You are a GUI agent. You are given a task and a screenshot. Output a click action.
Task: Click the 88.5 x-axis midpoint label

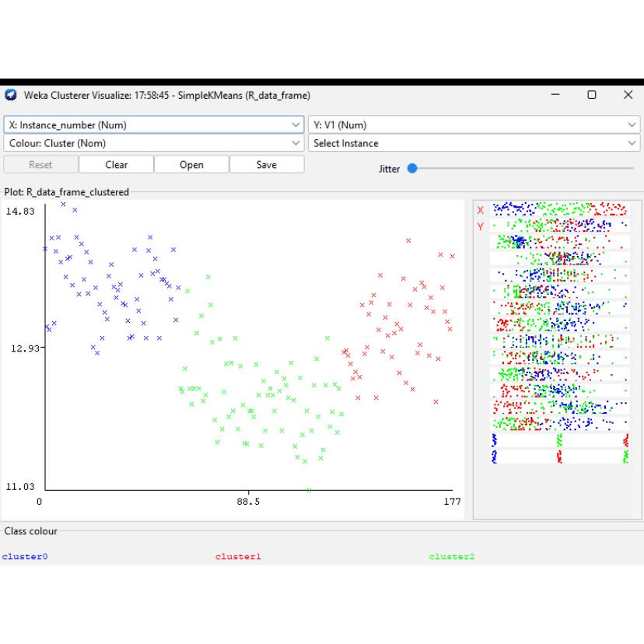pyautogui.click(x=248, y=502)
